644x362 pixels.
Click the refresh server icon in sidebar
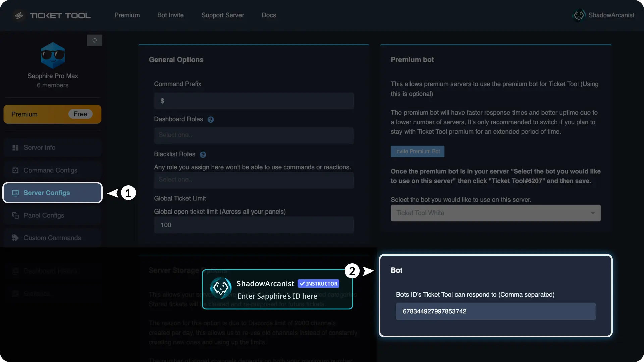click(x=94, y=40)
